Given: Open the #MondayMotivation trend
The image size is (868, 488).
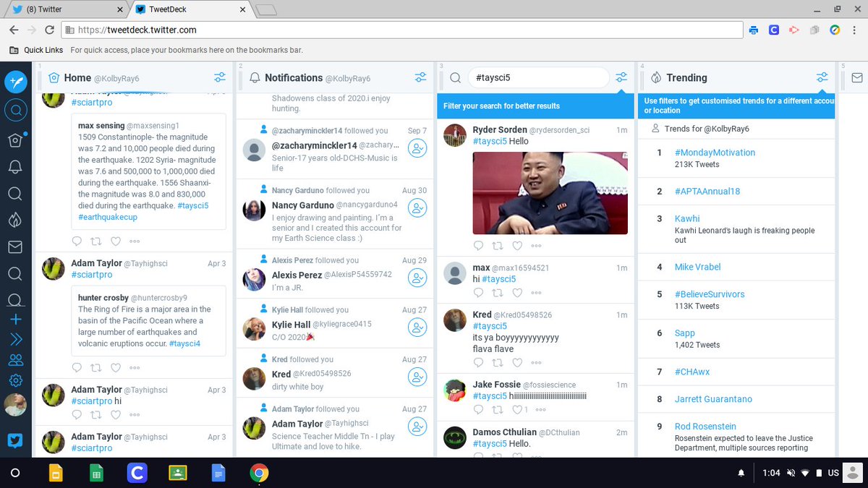Looking at the screenshot, I should (715, 153).
